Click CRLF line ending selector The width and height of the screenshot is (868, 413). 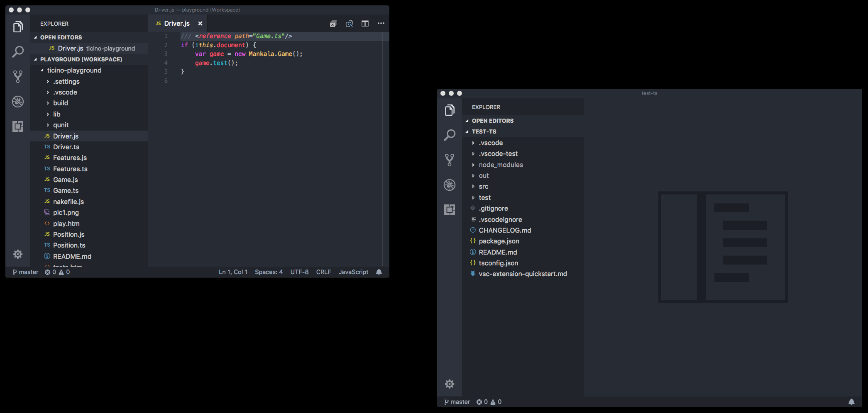pyautogui.click(x=323, y=272)
